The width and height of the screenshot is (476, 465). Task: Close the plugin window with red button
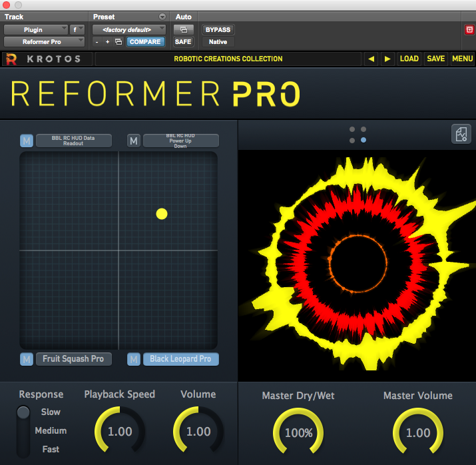point(6,5)
